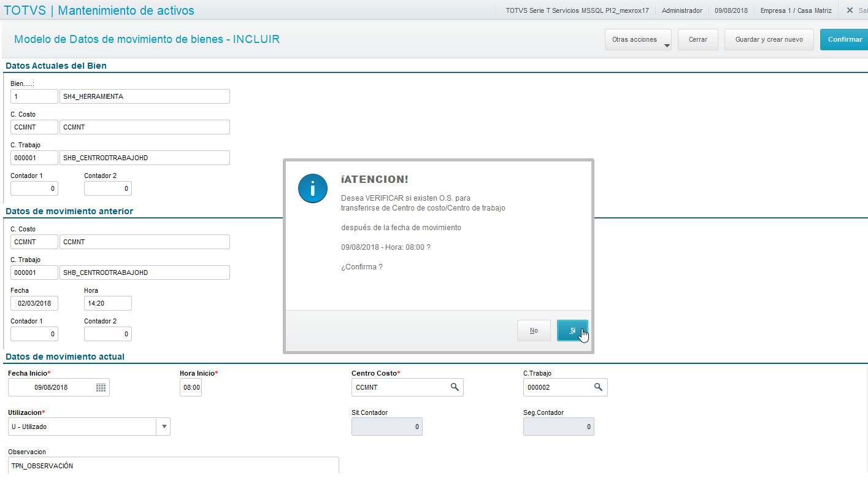Click the Hora Inicio field 08:00
The image size is (868, 491).
click(191, 387)
